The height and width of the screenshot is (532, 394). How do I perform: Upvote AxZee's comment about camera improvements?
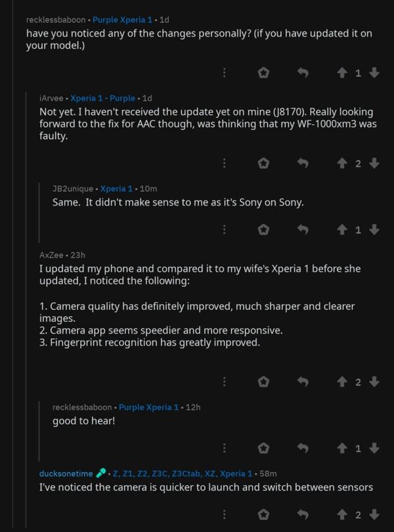(x=341, y=382)
